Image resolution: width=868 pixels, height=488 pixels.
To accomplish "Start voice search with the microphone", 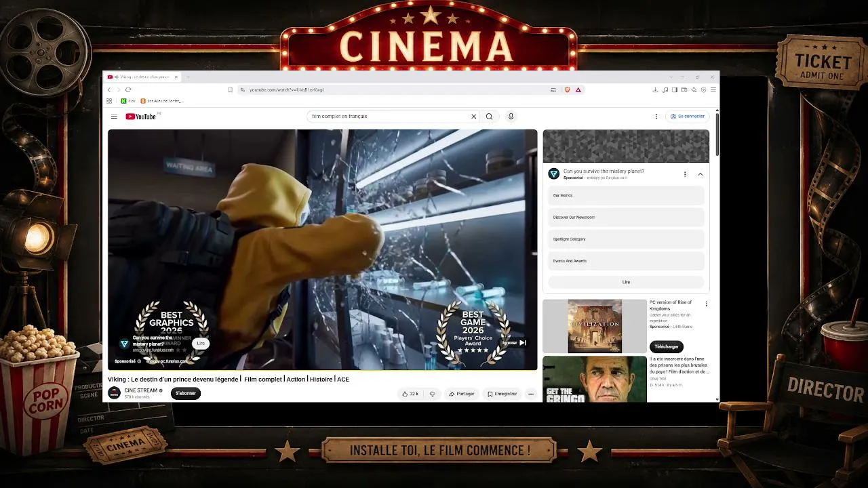I will tap(511, 117).
